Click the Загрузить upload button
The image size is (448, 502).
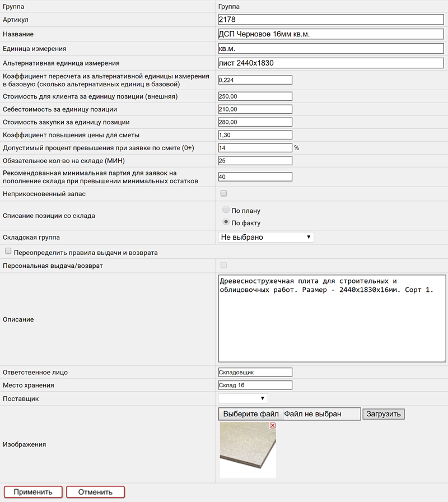pos(384,414)
